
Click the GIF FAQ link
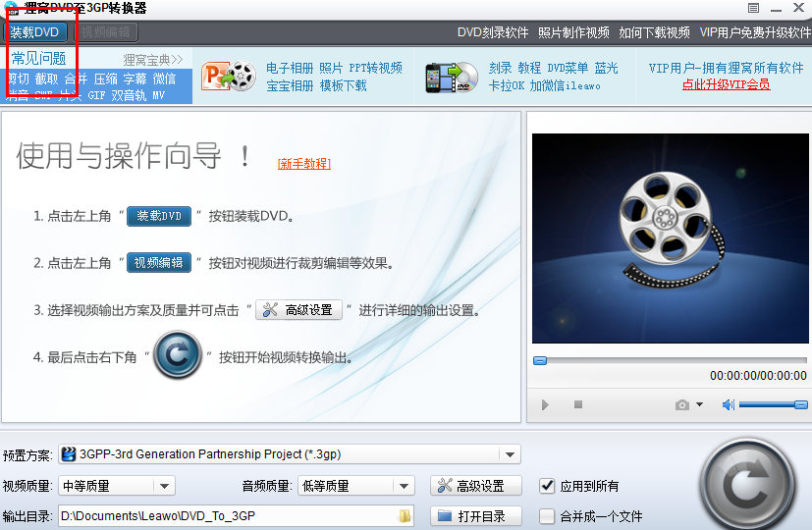coord(96,95)
